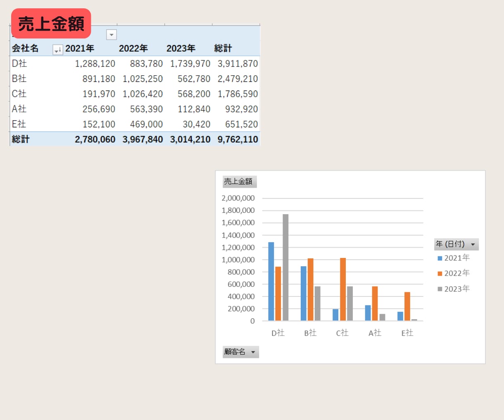Select the 2022年 legend color marker

440,274
